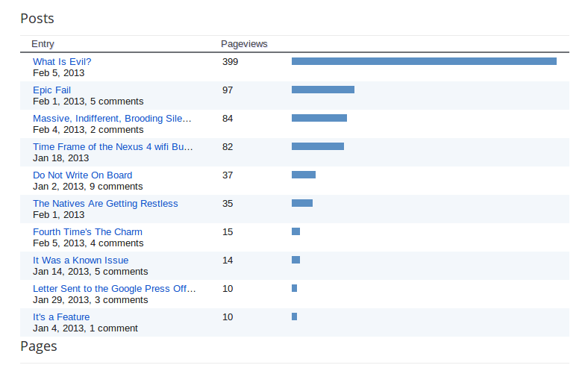Click the 'Posts' section heading
Screen dimensions: 588x371
click(x=37, y=18)
